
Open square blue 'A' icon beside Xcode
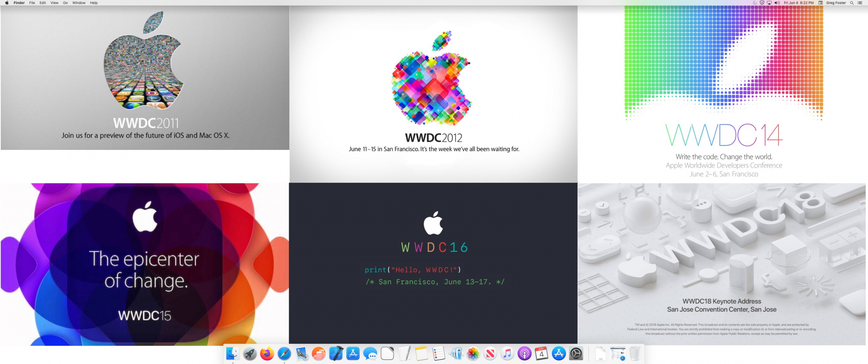click(x=353, y=354)
